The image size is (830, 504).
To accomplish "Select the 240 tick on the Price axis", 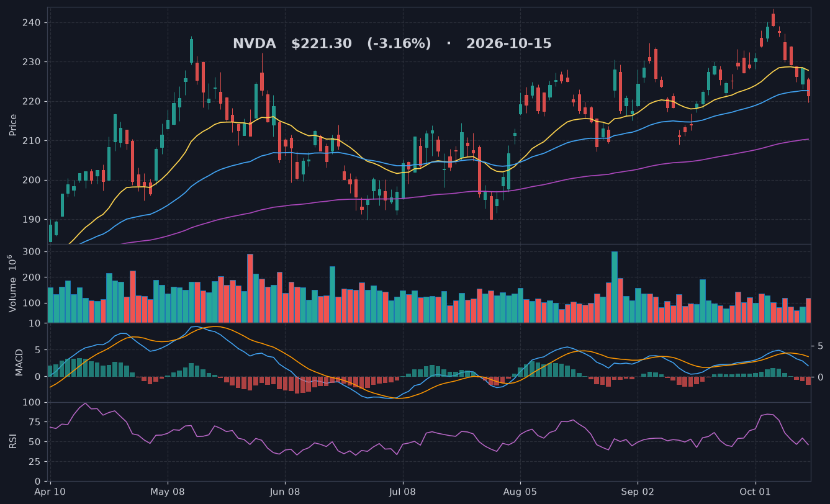I will (31, 23).
